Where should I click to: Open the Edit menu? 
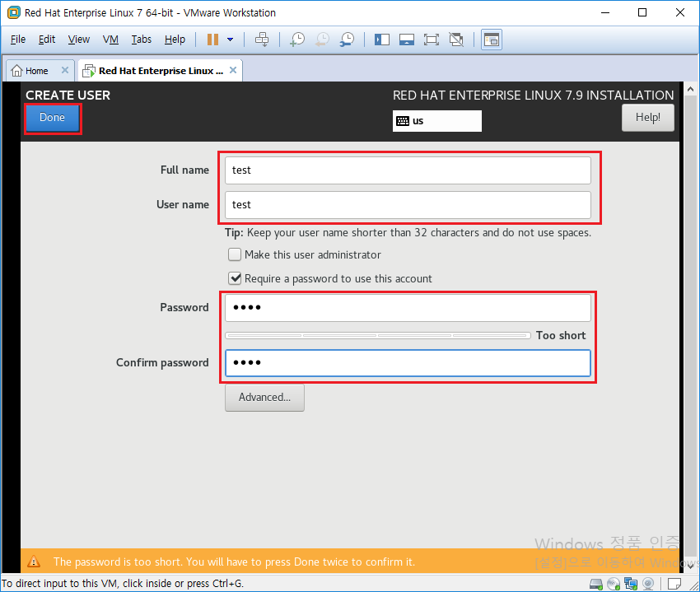click(x=46, y=40)
